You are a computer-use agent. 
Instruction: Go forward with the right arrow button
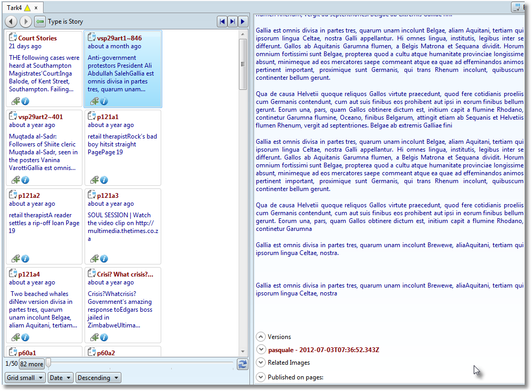26,22
